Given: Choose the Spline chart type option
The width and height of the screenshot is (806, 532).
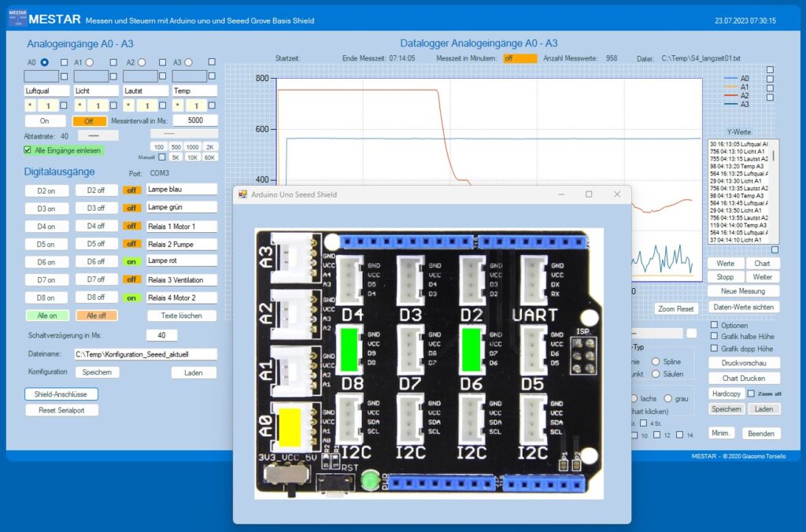Looking at the screenshot, I should coord(656,360).
